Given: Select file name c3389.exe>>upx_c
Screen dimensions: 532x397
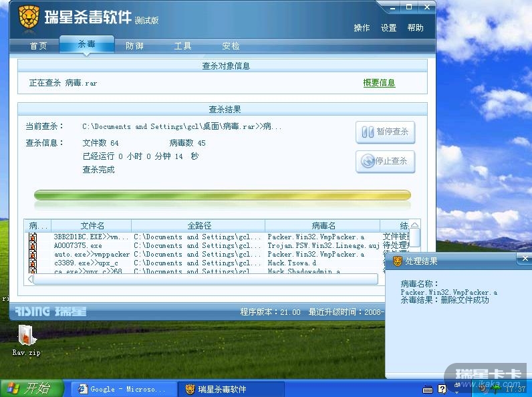Looking at the screenshot, I should coord(86,263).
